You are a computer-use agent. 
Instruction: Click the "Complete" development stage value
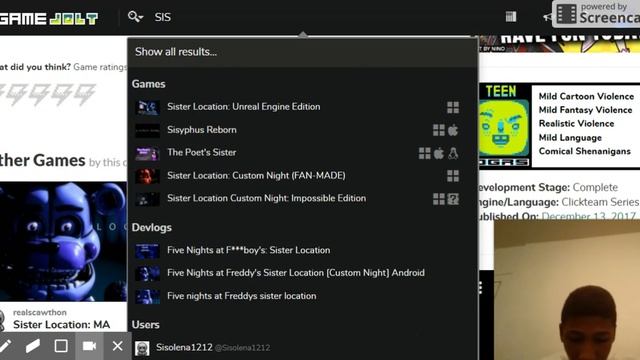pos(595,187)
